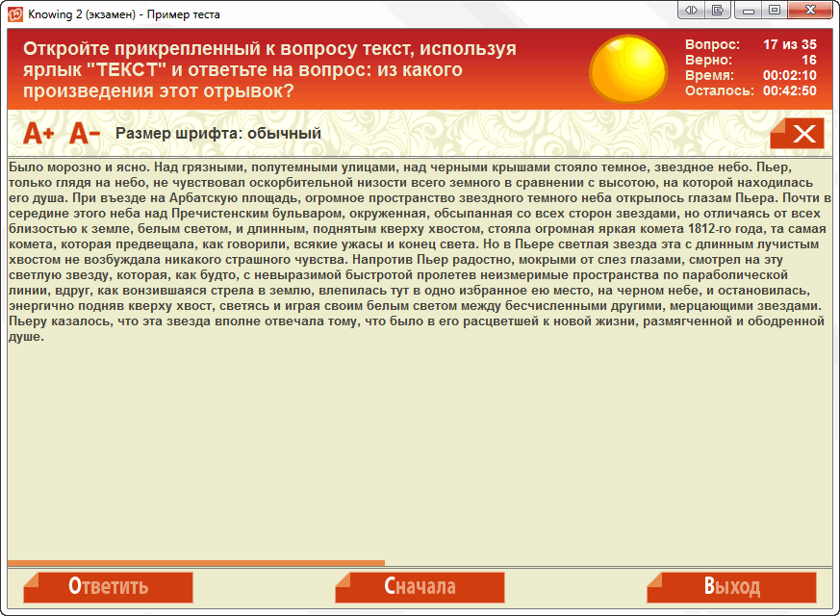Screen dimensions: 840x616
Task: Click the Knowing 2 app icon in title bar
Action: (15, 13)
